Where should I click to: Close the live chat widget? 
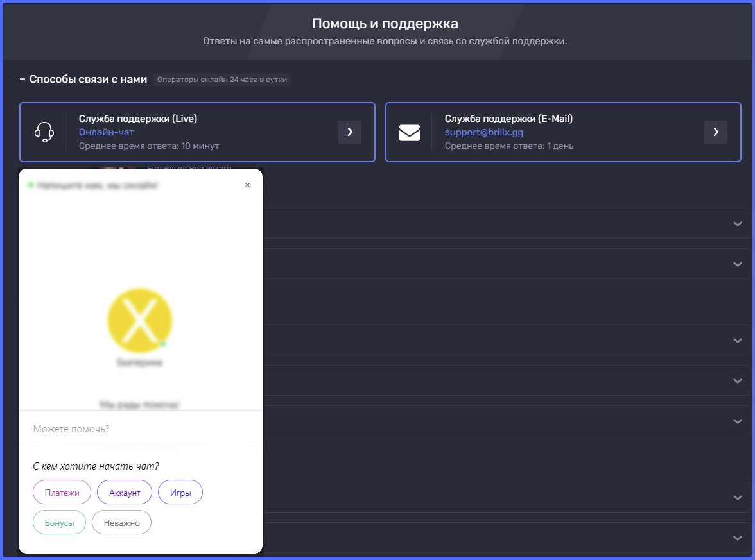coord(247,185)
